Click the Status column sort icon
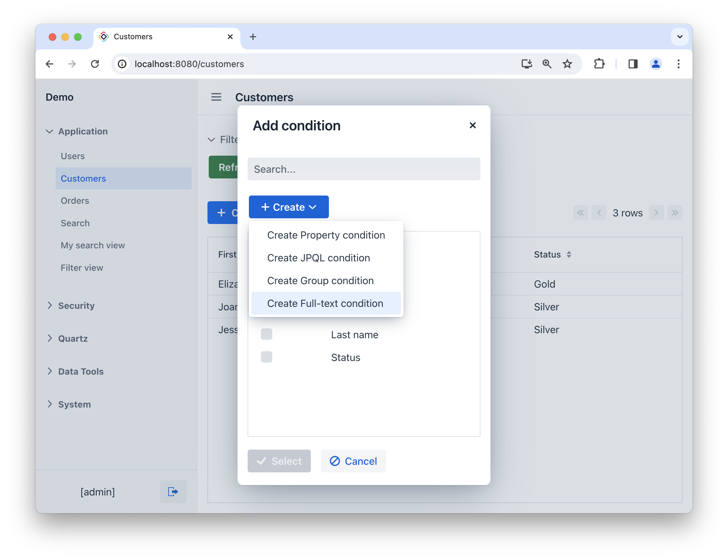The width and height of the screenshot is (728, 560). coord(569,255)
